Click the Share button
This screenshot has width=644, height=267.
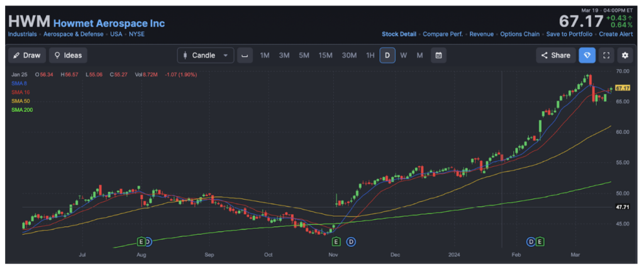pos(556,55)
